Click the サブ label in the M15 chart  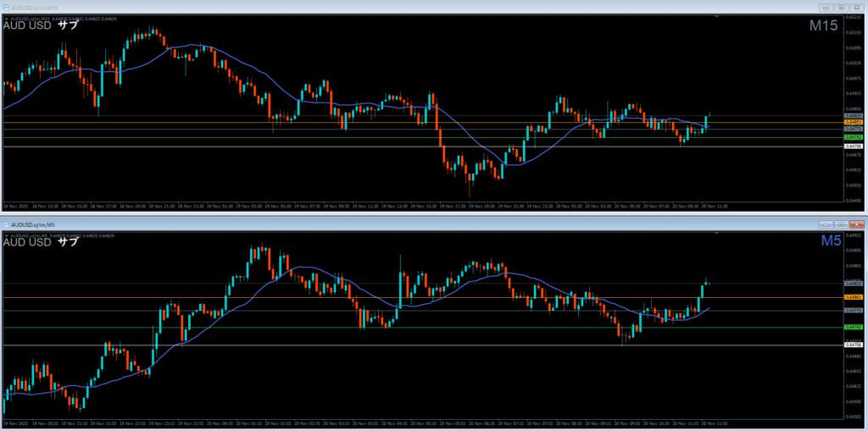68,25
